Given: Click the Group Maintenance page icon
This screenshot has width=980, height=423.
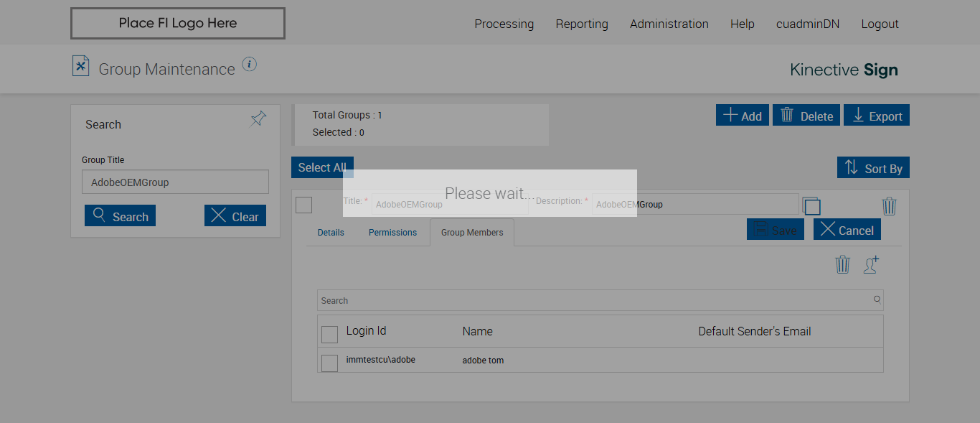Looking at the screenshot, I should (x=81, y=66).
